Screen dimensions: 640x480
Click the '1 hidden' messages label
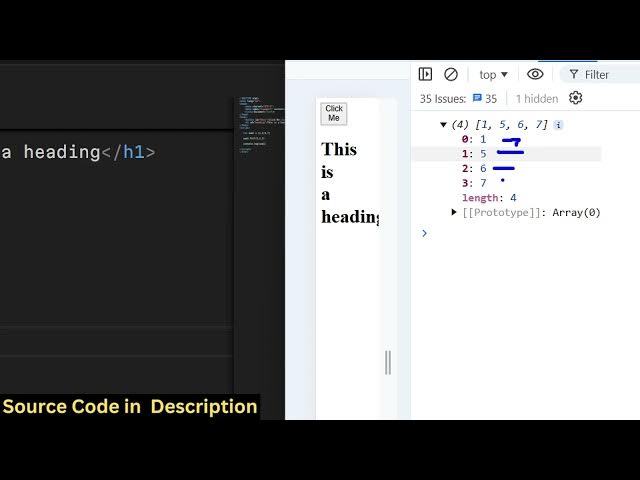(537, 99)
